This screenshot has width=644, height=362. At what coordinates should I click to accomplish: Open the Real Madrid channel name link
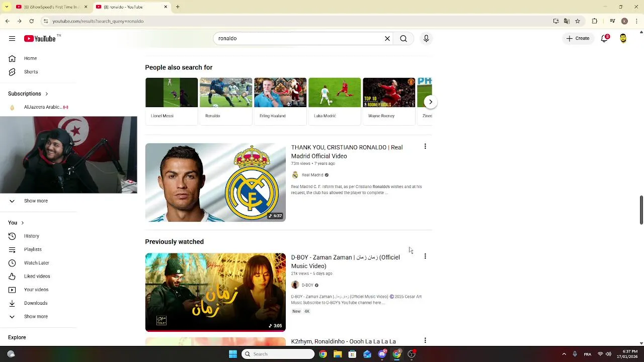[312, 175]
